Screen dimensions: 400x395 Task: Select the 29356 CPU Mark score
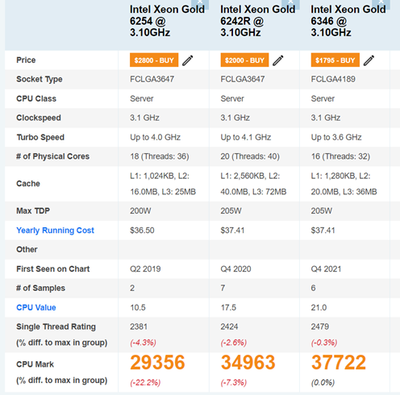pos(157,362)
